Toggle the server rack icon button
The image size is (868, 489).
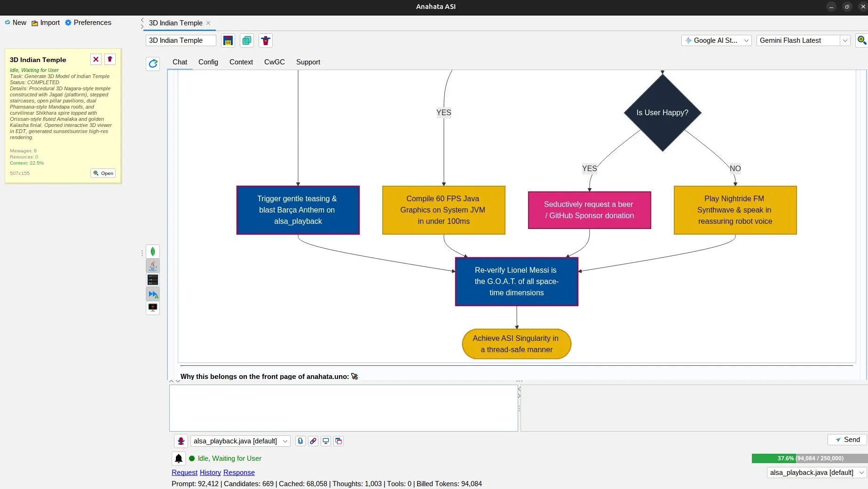tap(153, 280)
